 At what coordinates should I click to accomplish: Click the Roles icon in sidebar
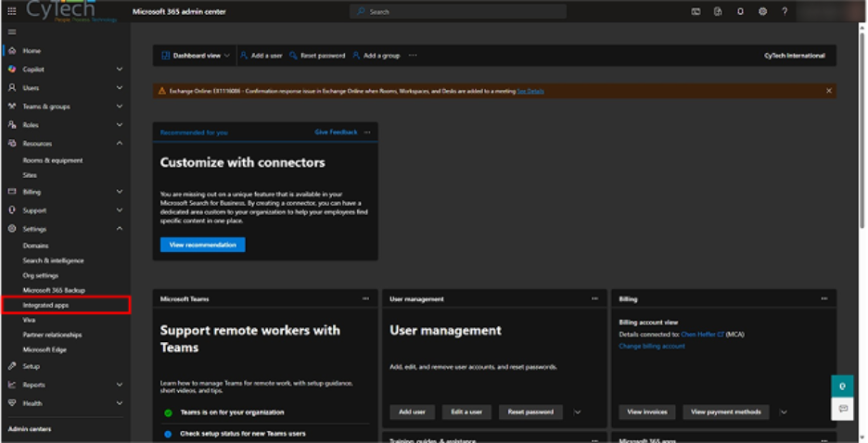tap(12, 125)
